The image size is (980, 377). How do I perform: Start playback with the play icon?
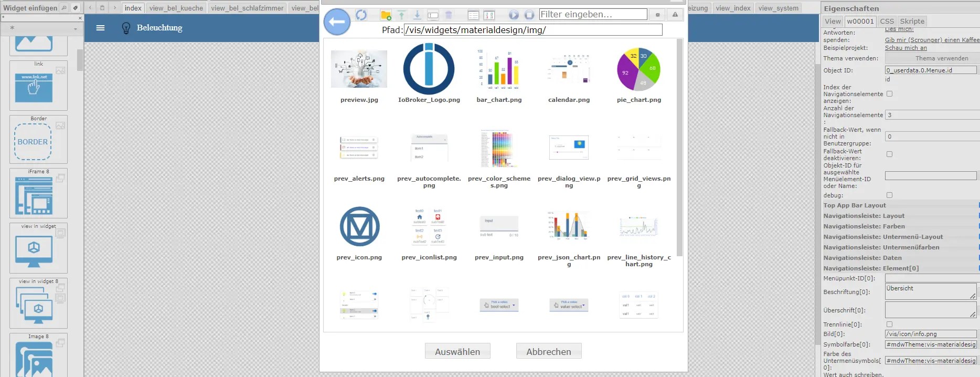click(514, 15)
